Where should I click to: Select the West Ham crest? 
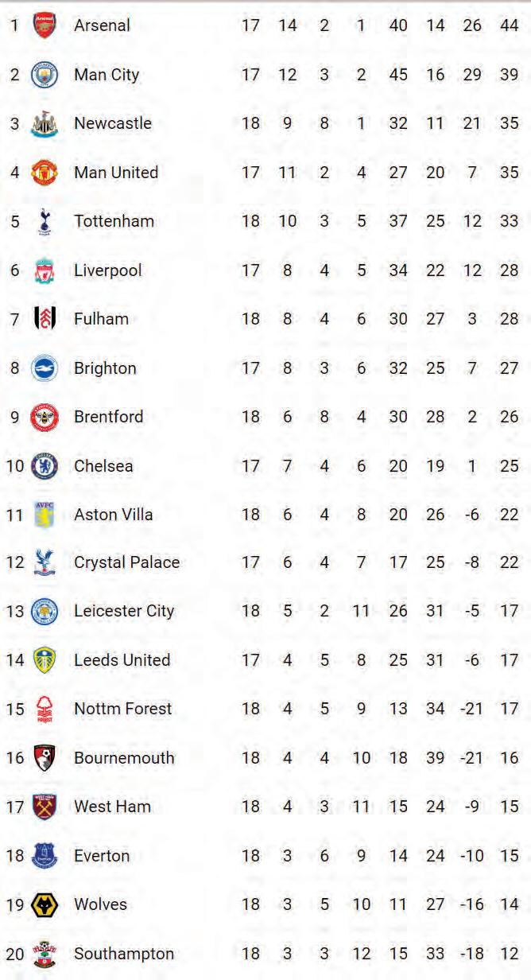pos(45,807)
